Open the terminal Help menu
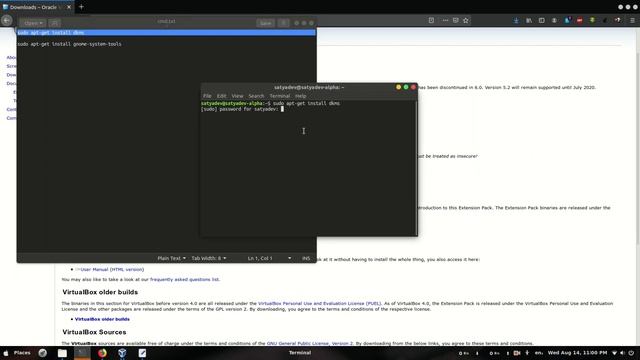The height and width of the screenshot is (360, 640). pos(300,96)
